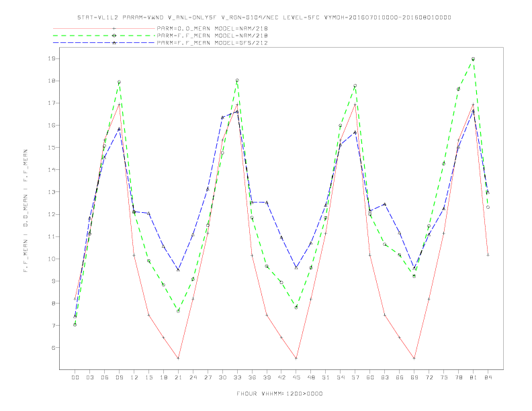The height and width of the screenshot is (411, 532).
Task: Select legend entry PARM=F.F_MEAN MODEL=GFS/212
Action: [212, 43]
